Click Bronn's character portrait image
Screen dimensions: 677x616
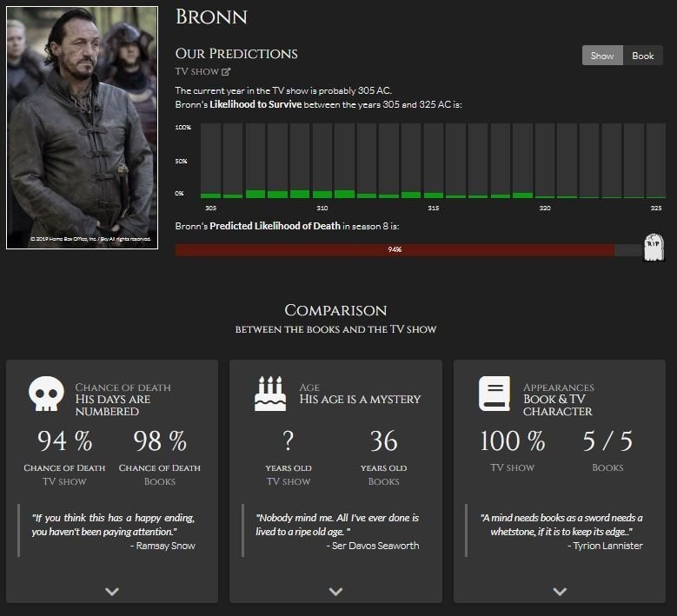click(x=82, y=128)
